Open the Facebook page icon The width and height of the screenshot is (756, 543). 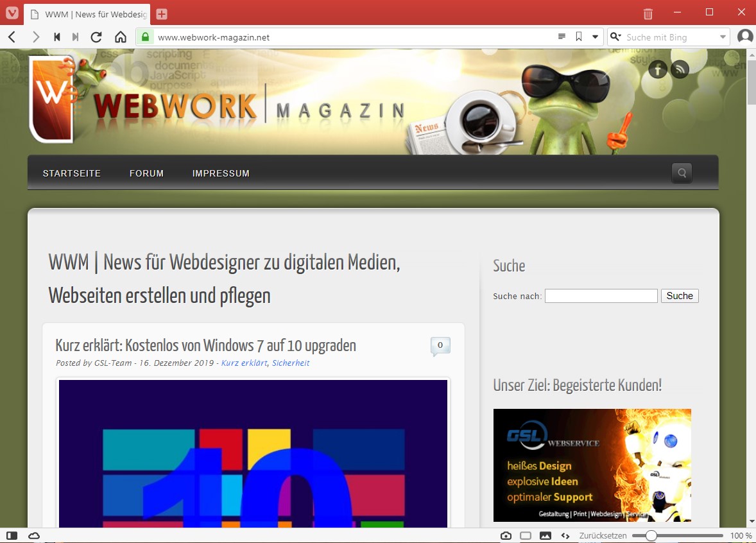tap(658, 69)
